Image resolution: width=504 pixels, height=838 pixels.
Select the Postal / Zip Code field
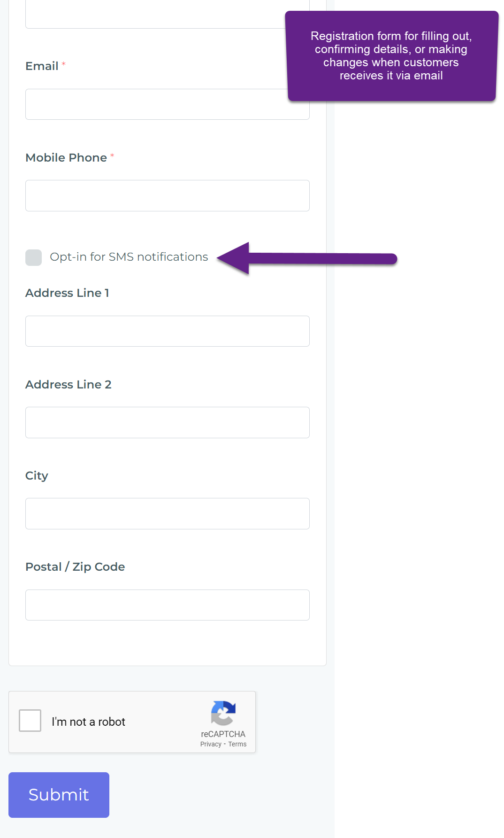click(168, 605)
